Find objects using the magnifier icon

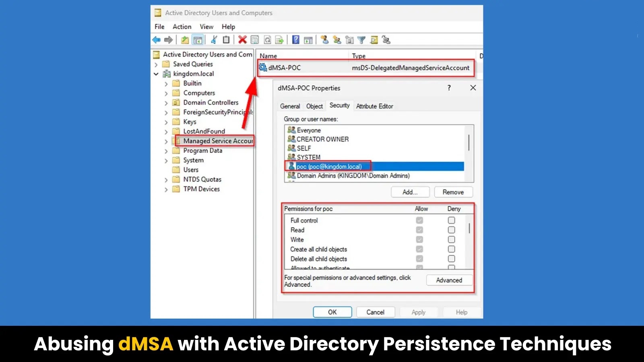tap(374, 39)
